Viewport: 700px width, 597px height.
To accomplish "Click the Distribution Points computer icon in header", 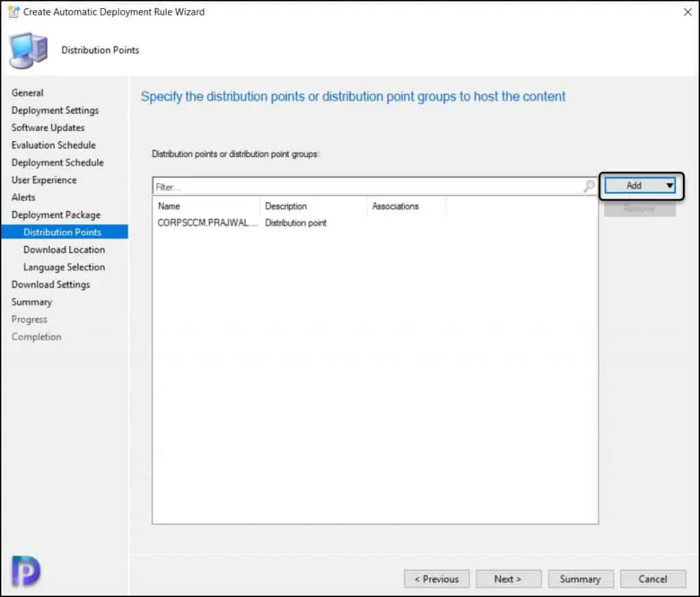I will 28,50.
